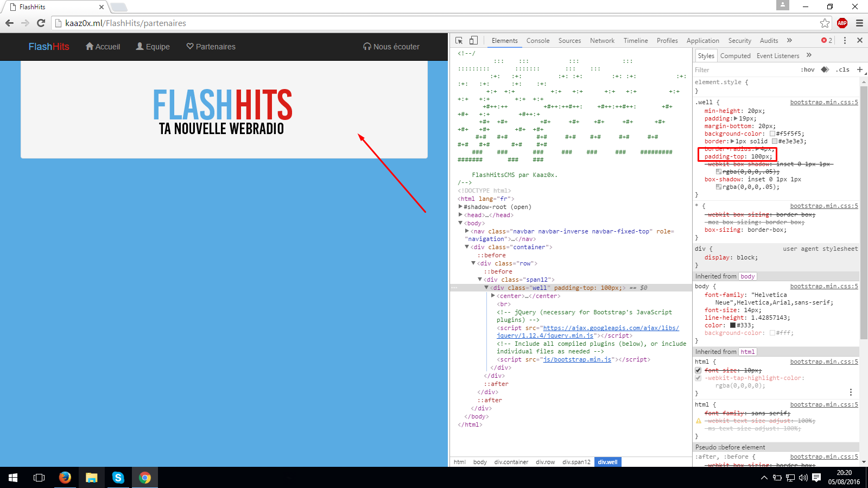The width and height of the screenshot is (868, 488).
Task: Switch to the Computed styles tab
Action: (x=735, y=56)
